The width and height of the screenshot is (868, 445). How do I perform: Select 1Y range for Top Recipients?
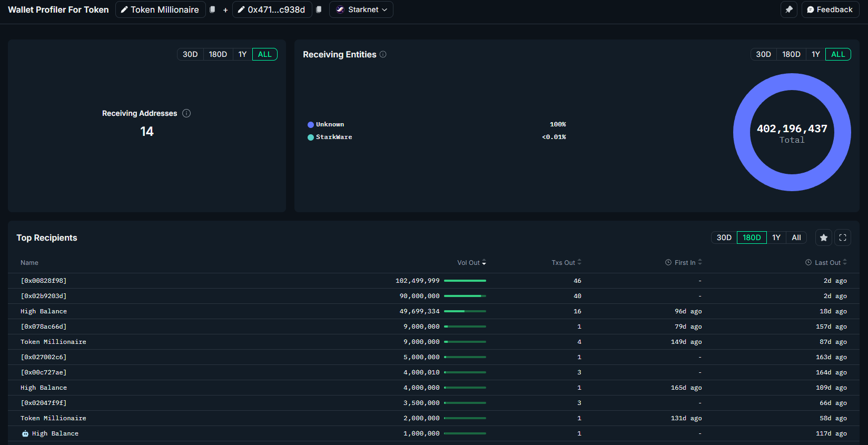[x=776, y=238]
